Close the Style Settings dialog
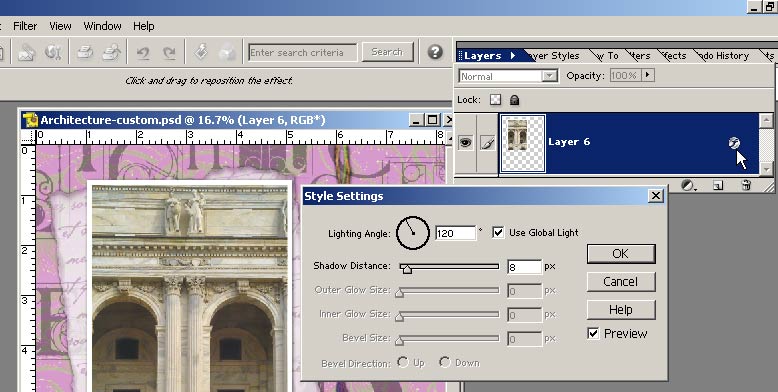This screenshot has height=392, width=778. coord(655,196)
